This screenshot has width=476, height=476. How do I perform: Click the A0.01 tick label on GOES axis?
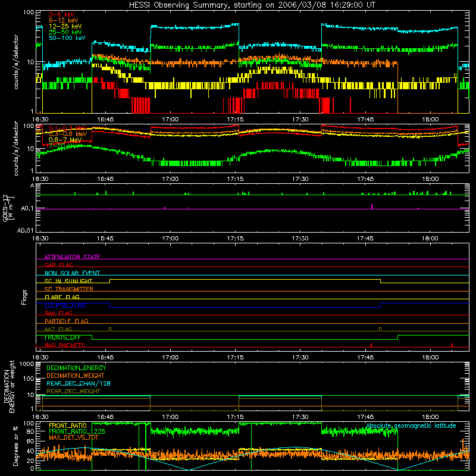pos(26,230)
